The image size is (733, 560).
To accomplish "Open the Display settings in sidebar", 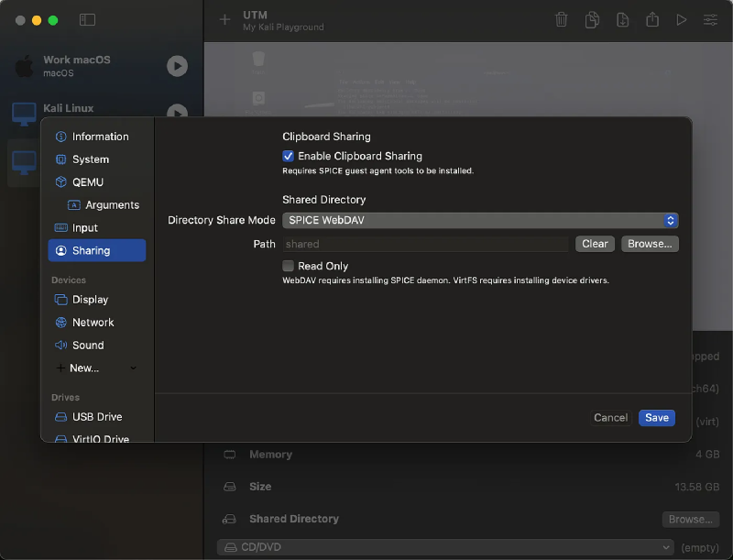I will [90, 300].
